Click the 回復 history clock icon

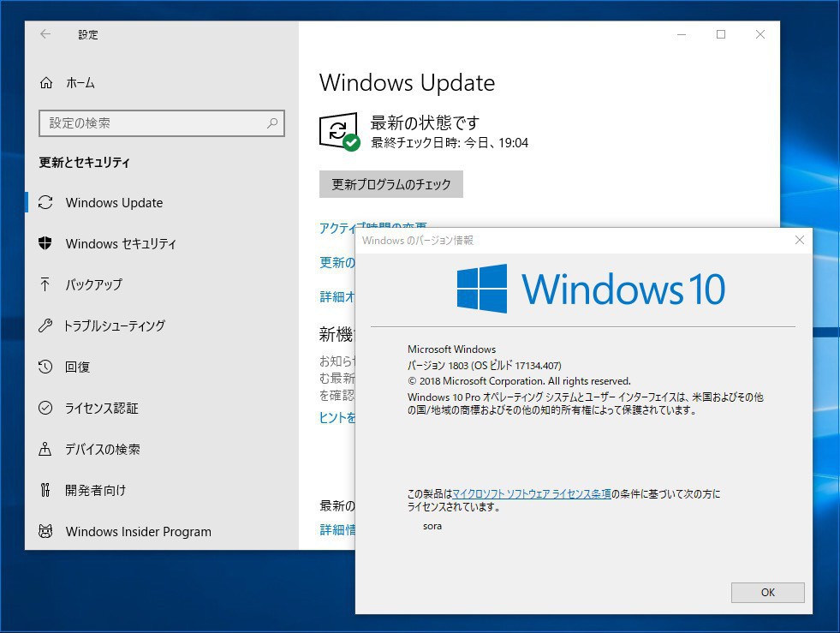45,367
